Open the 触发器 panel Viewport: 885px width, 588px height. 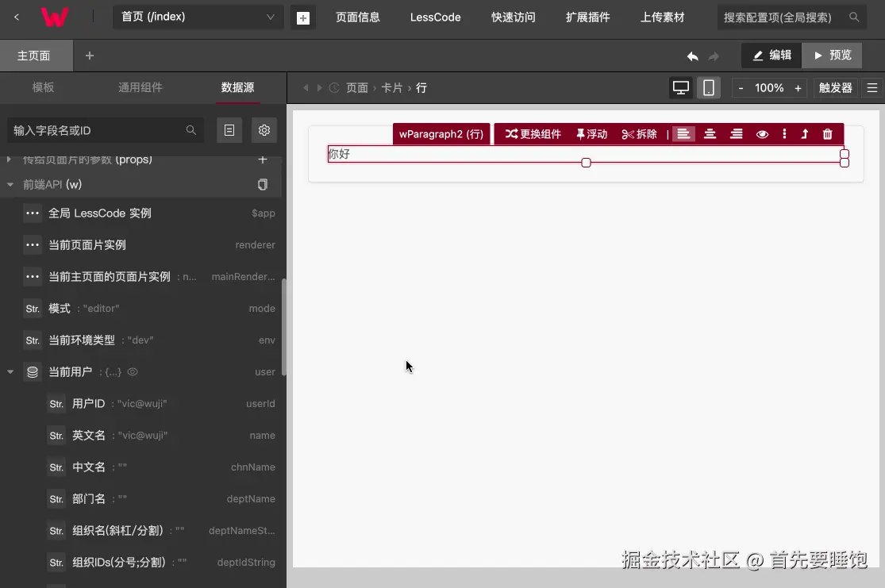[x=835, y=88]
